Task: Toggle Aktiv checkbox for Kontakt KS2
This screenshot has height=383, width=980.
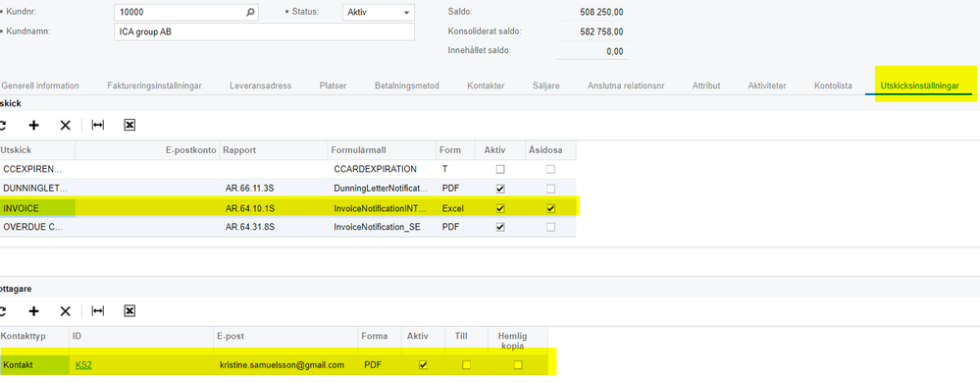Action: point(423,365)
